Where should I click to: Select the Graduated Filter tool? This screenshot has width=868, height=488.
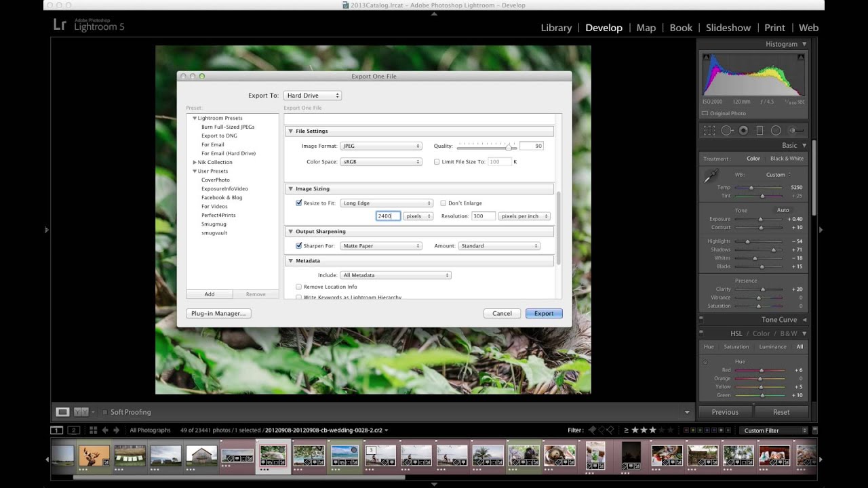[759, 130]
